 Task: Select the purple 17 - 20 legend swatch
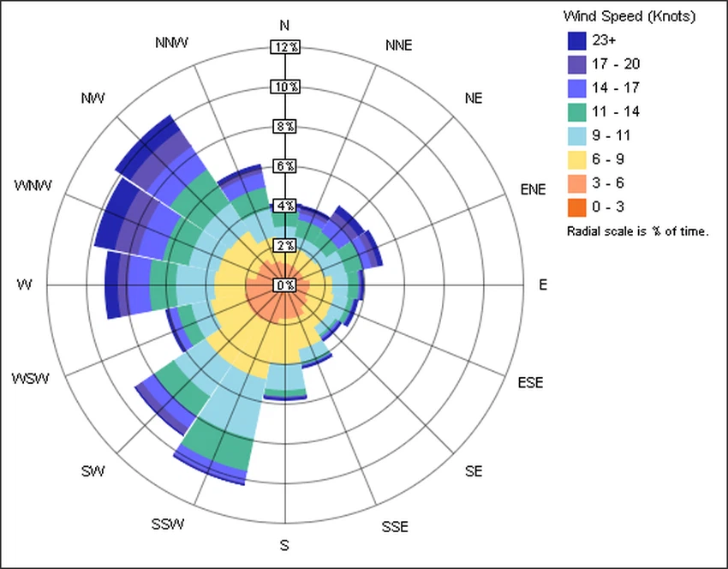click(576, 63)
